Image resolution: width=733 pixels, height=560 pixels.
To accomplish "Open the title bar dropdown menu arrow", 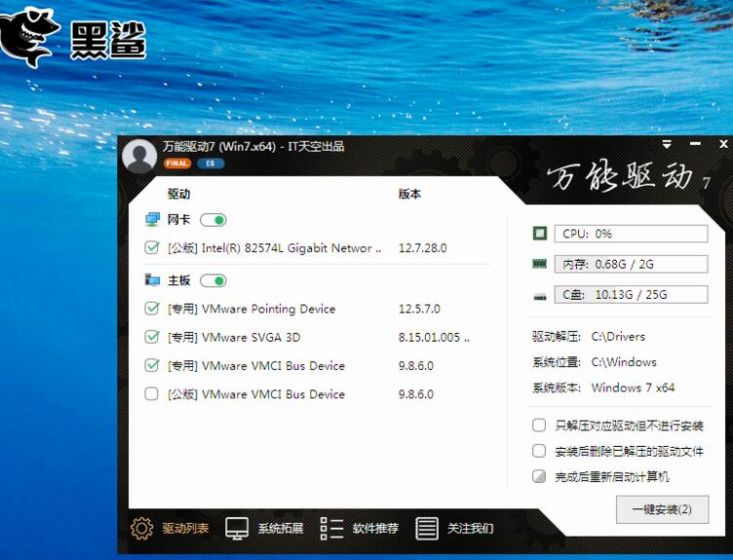I will [x=667, y=144].
